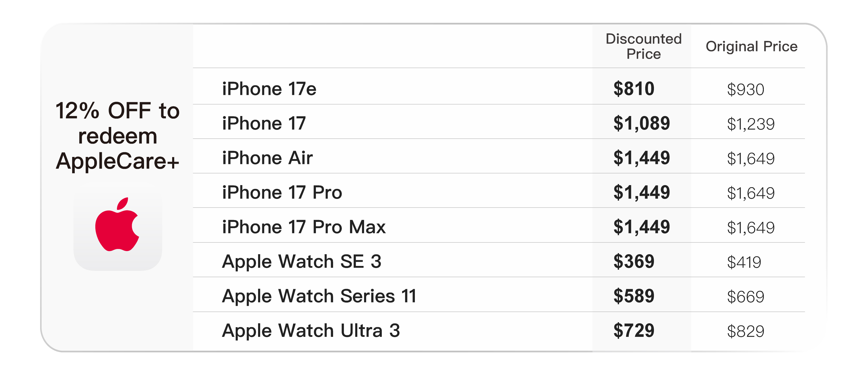This screenshot has width=868, height=371.
Task: Click the Apple Watch SE 3 label
Action: (x=302, y=261)
